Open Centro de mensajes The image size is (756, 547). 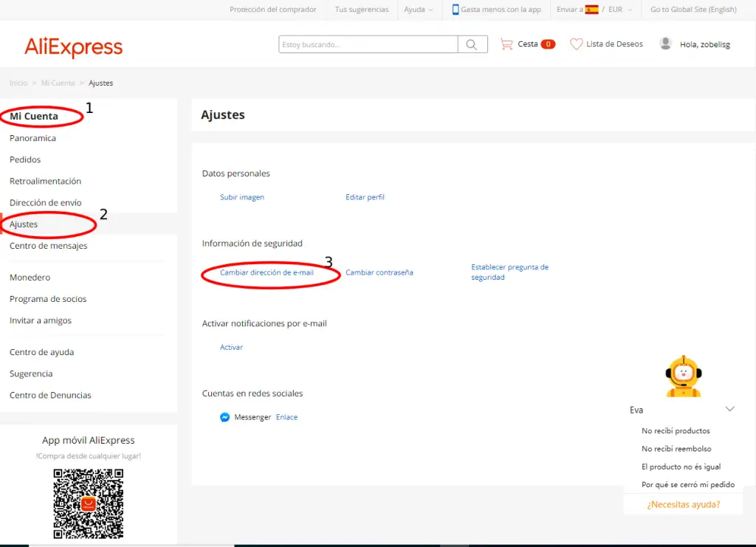[x=48, y=246]
